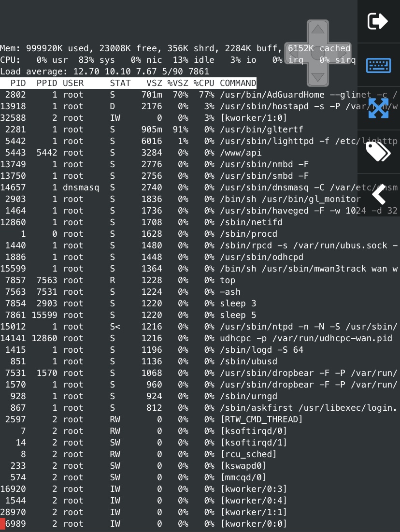Select the gltertf process line
Image resolution: width=400 pixels, height=532 pixels.
tap(145, 129)
